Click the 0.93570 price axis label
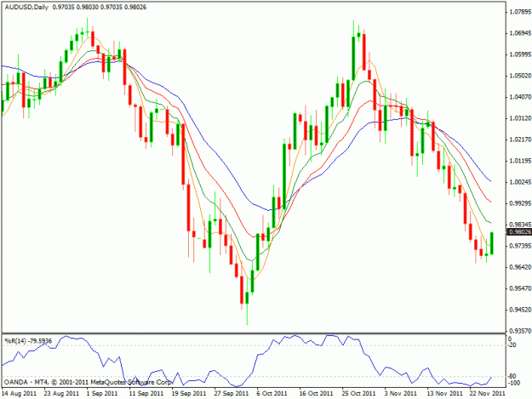Image resolution: width=532 pixels, height=399 pixels. click(x=520, y=331)
